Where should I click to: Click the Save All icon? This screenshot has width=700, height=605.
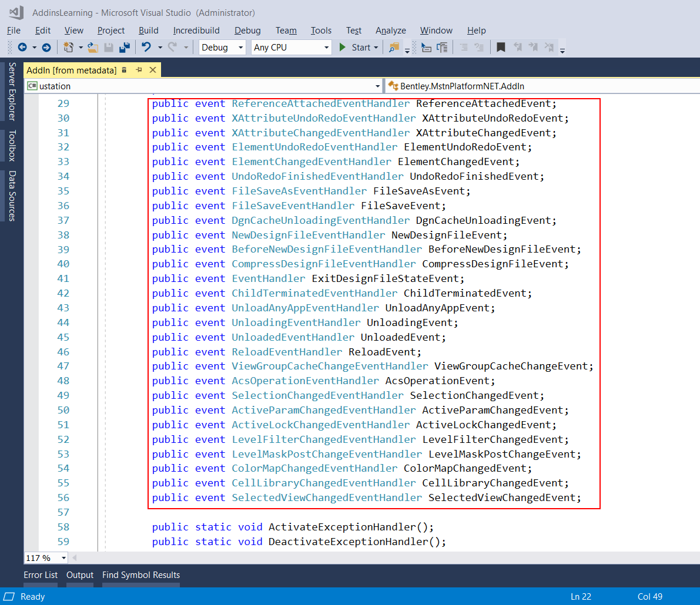[125, 48]
